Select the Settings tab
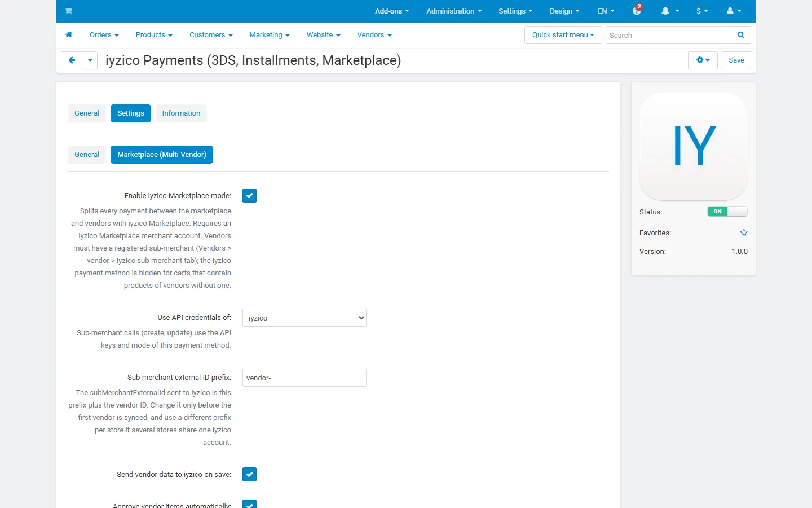 131,113
